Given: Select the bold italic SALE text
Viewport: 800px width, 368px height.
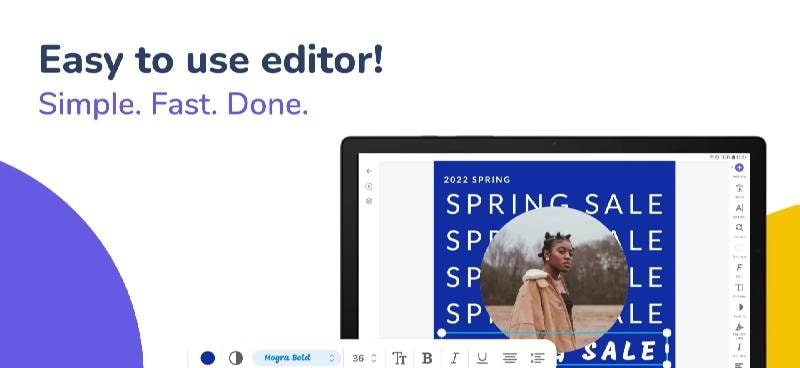Looking at the screenshot, I should tap(619, 351).
